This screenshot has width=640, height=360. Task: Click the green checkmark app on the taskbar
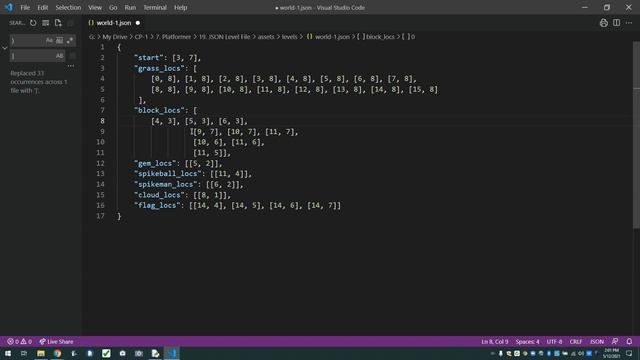tap(106, 353)
